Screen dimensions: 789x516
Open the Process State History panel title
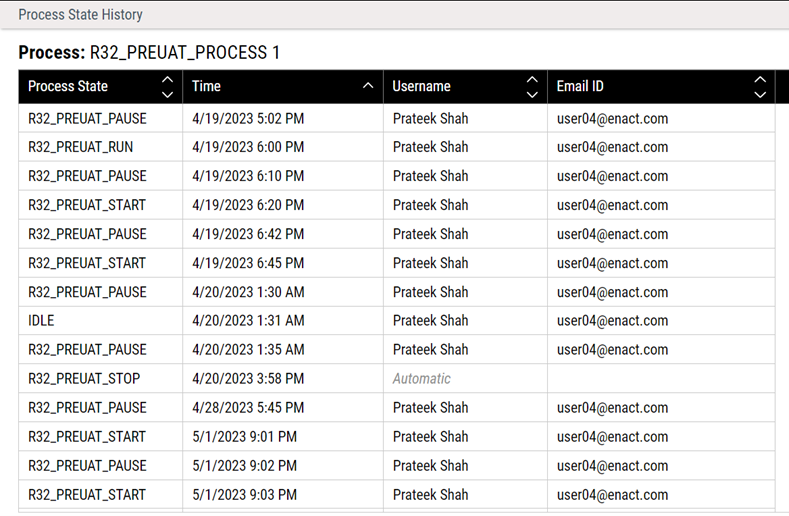click(x=80, y=15)
